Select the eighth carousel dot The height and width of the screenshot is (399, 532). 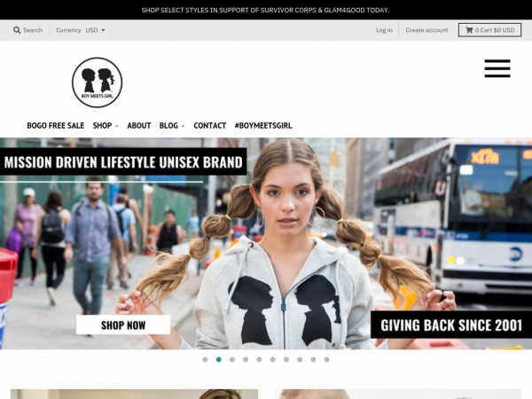pyautogui.click(x=300, y=359)
